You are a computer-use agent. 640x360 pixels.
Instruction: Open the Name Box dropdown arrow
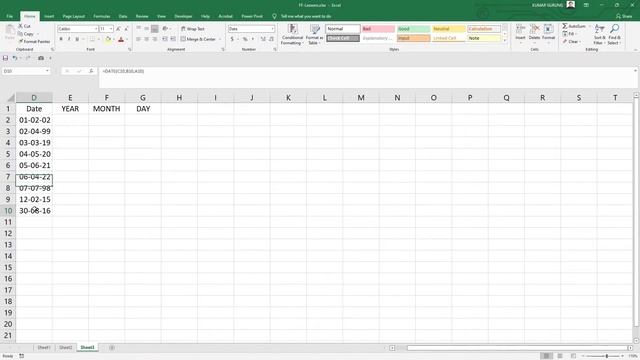click(47, 71)
